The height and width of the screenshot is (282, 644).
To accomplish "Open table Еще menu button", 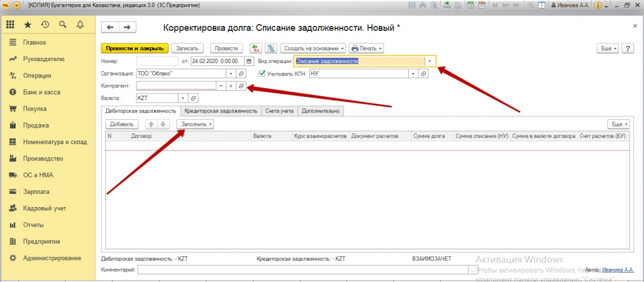I will click(x=619, y=124).
